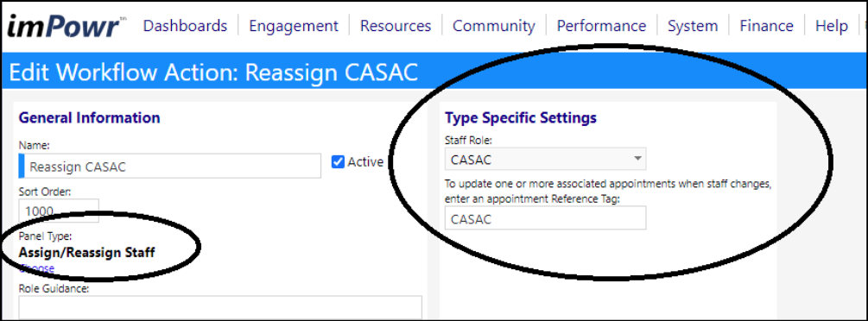Open the Finance menu
The width and height of the screenshot is (868, 321).
(x=766, y=26)
